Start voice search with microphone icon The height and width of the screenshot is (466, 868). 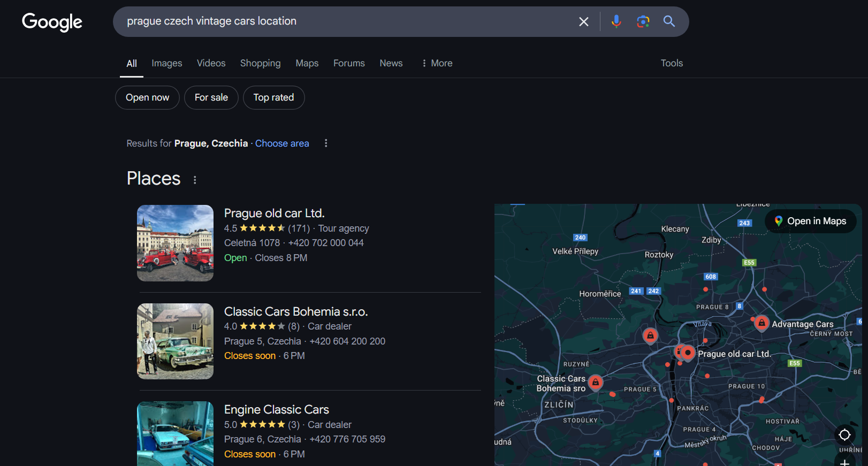click(x=616, y=21)
